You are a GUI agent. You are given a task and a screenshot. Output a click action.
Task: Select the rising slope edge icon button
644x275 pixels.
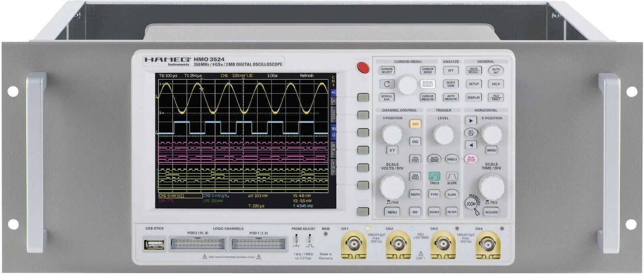pyautogui.click(x=452, y=176)
